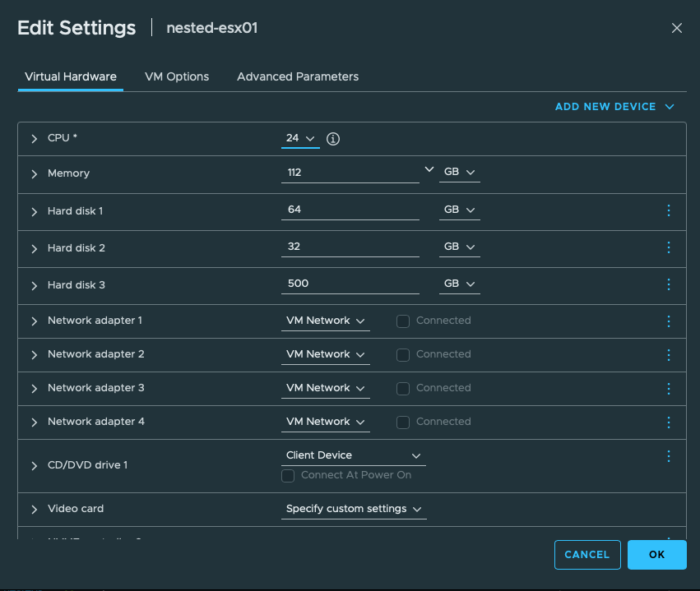Viewport: 700px width, 591px height.
Task: Open Network adapter 4 VM Network dropdown
Action: [x=326, y=422]
